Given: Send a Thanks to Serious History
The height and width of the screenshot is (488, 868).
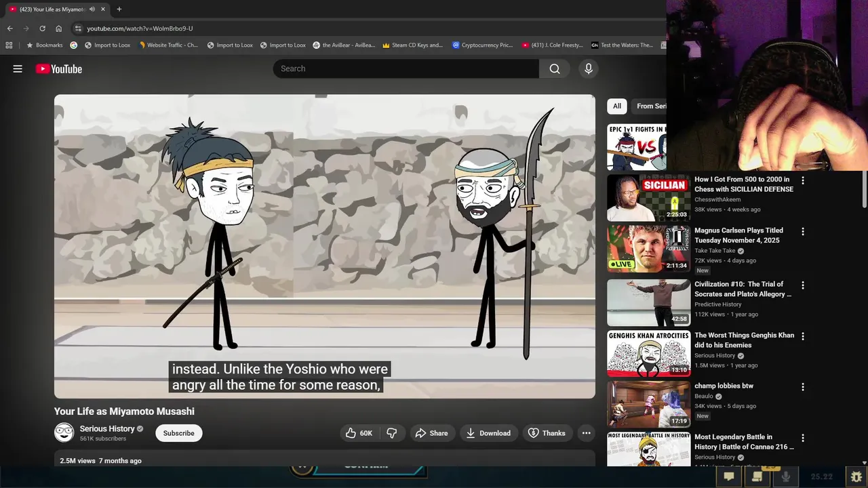Looking at the screenshot, I should (x=547, y=433).
